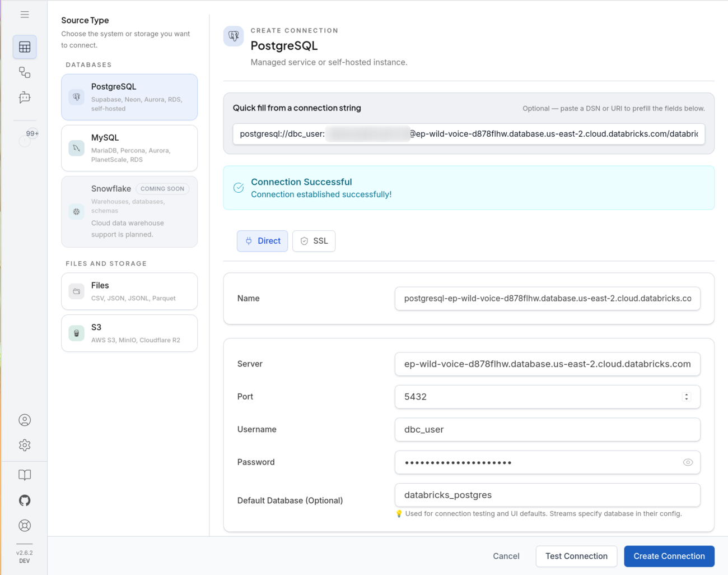Image resolution: width=728 pixels, height=575 pixels.
Task: Click the COMING SOON badge
Action: [162, 189]
